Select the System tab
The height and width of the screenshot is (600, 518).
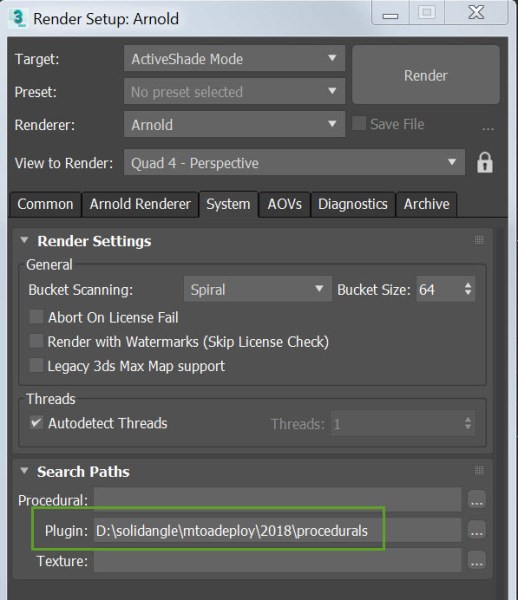[228, 204]
